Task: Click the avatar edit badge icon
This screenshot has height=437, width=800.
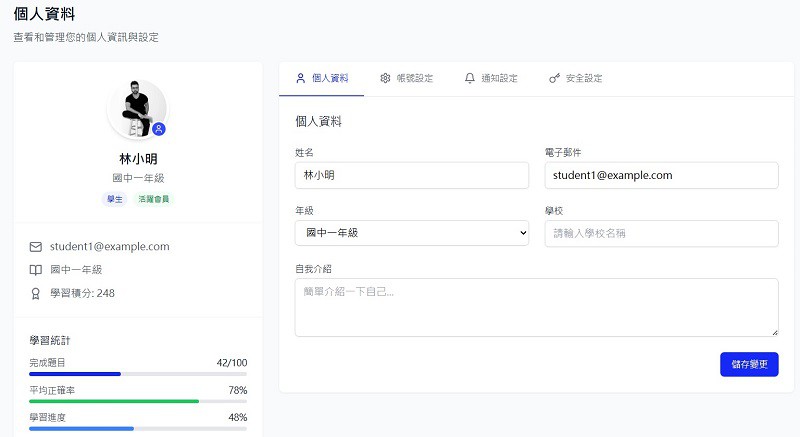Action: [x=159, y=129]
